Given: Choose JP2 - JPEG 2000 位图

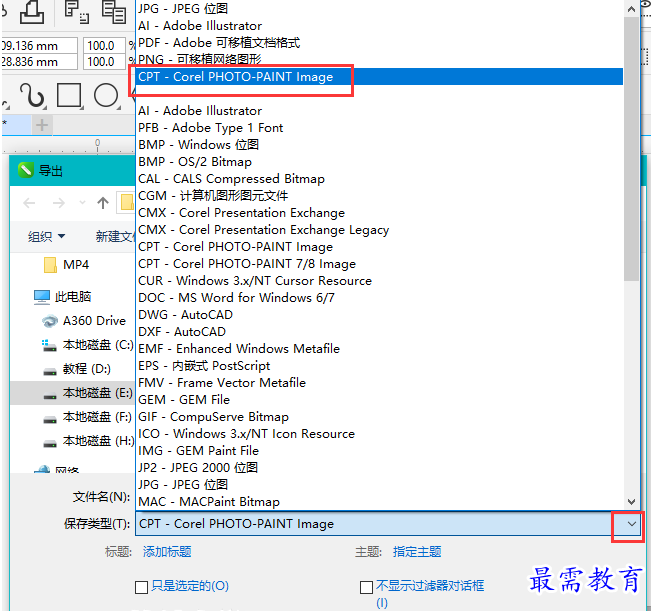Looking at the screenshot, I should [x=379, y=468].
